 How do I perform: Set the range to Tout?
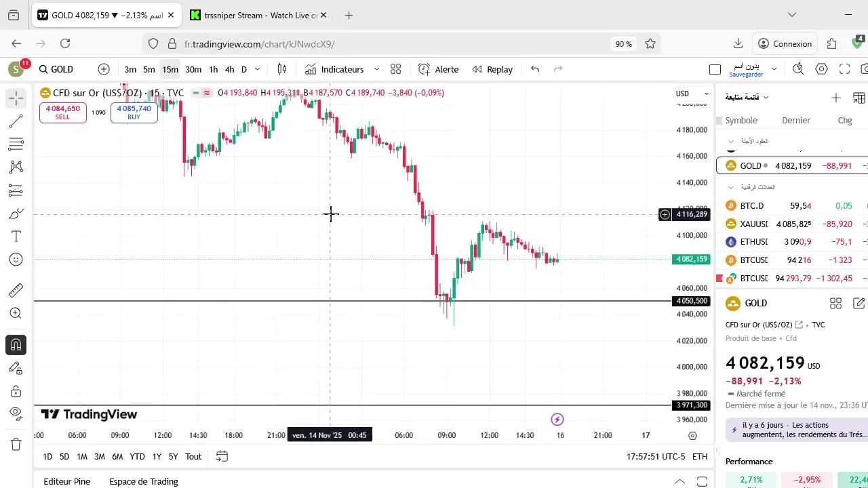point(193,456)
